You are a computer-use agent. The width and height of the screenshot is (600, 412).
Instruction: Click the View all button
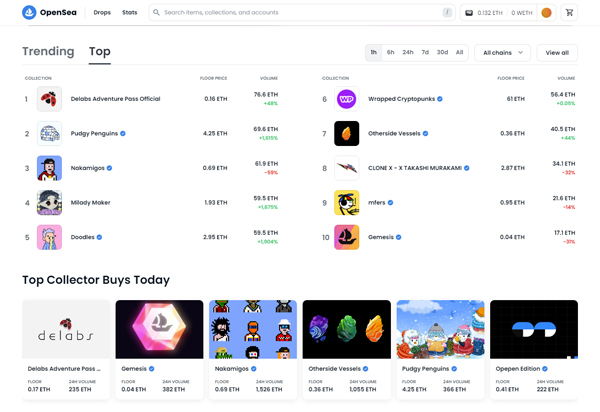pos(557,53)
